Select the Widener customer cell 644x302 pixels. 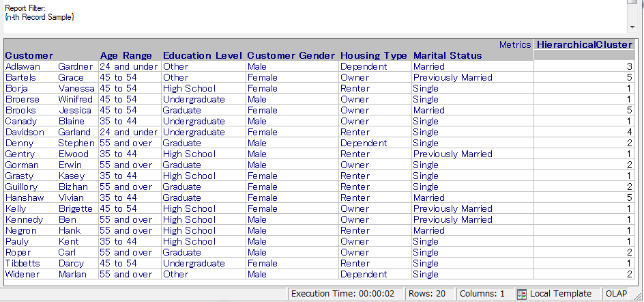click(x=24, y=275)
